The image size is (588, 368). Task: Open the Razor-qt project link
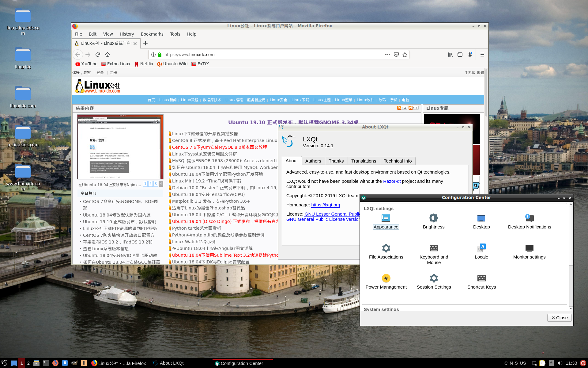(392, 181)
